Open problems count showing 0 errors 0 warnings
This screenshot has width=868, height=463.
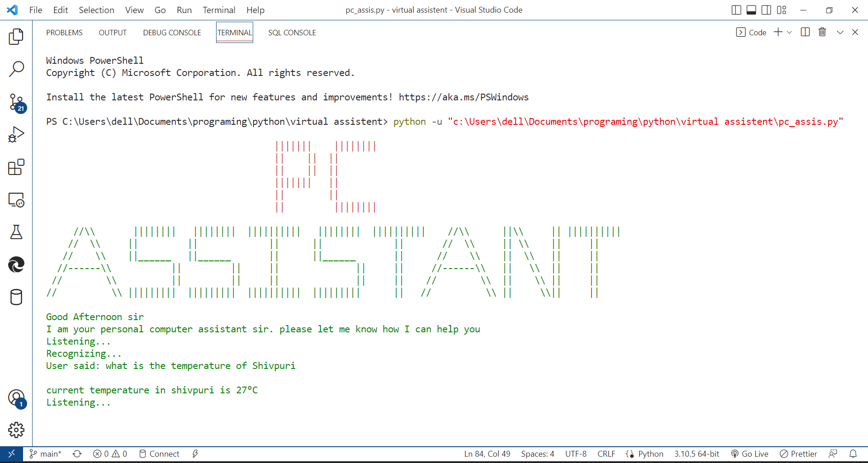tap(110, 454)
